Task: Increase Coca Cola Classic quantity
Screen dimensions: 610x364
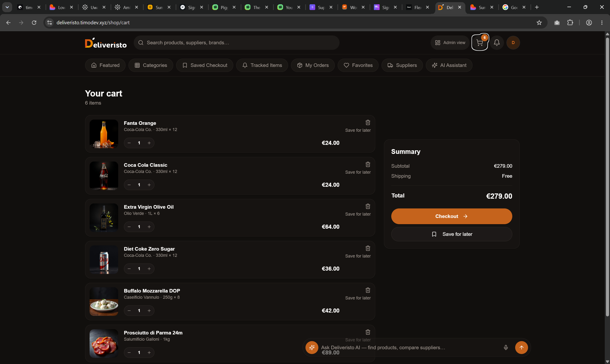Action: [149, 185]
